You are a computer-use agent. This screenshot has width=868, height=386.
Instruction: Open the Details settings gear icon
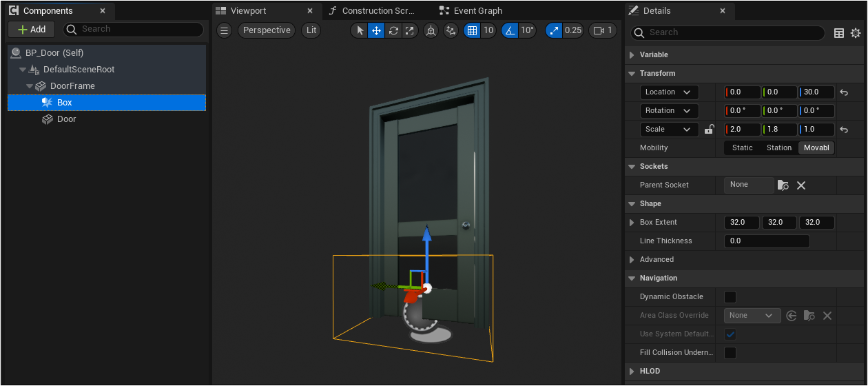(x=856, y=33)
